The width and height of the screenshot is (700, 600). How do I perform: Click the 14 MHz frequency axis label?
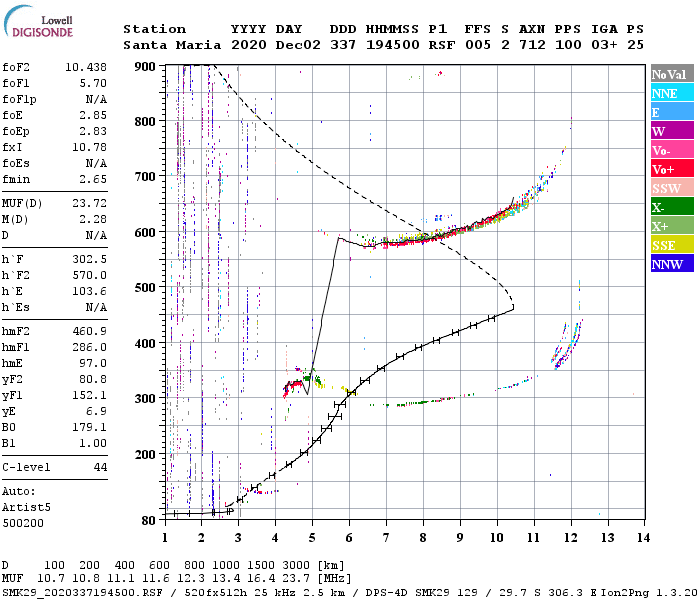pyautogui.click(x=643, y=538)
